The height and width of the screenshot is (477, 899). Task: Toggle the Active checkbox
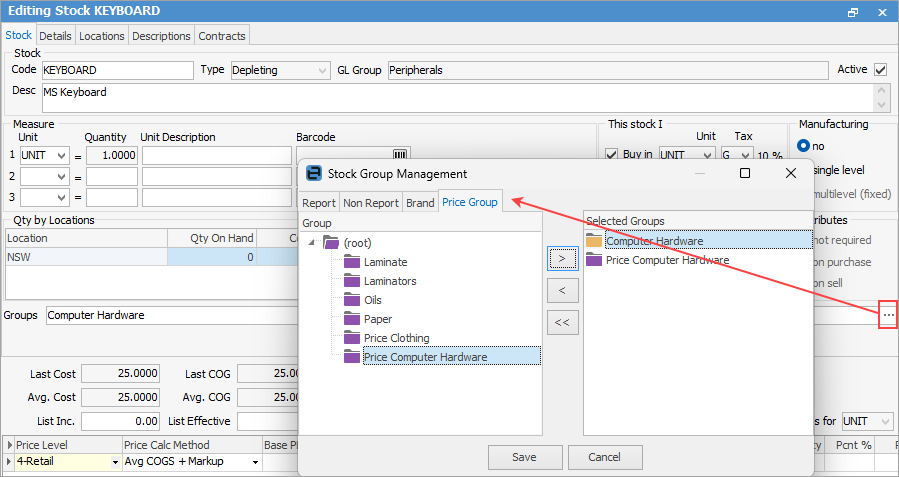click(880, 70)
